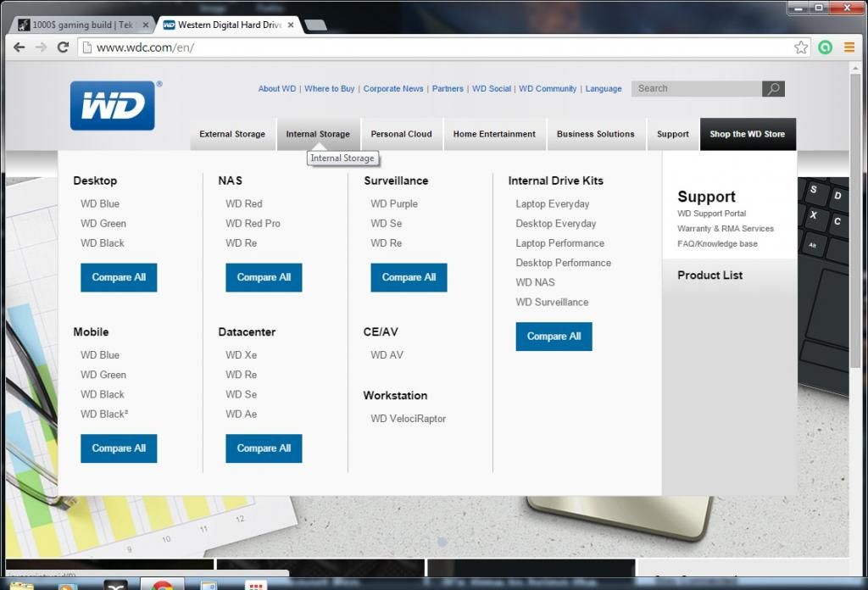
Task: Open the External Storage menu
Action: (x=232, y=134)
